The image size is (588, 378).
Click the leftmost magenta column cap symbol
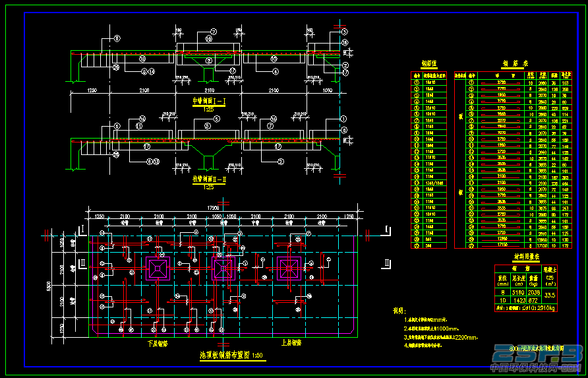pos(158,268)
